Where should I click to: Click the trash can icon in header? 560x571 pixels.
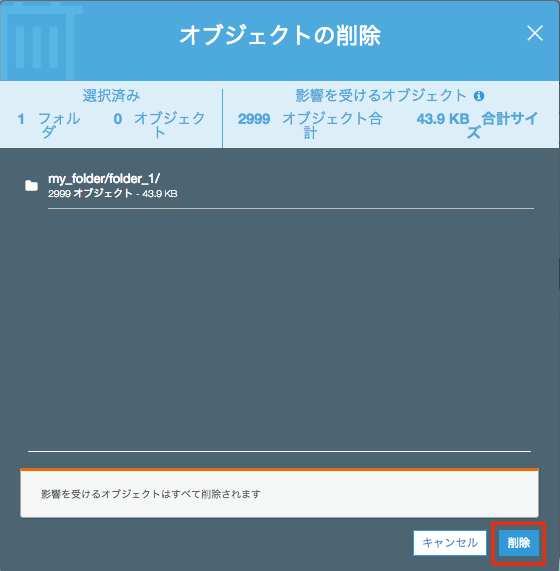pos(40,40)
